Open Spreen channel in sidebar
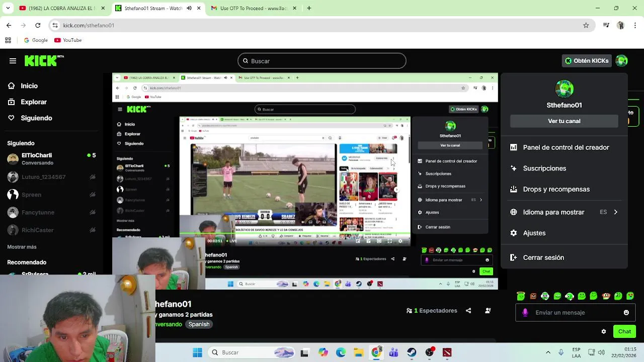Image resolution: width=644 pixels, height=362 pixels. [51, 195]
